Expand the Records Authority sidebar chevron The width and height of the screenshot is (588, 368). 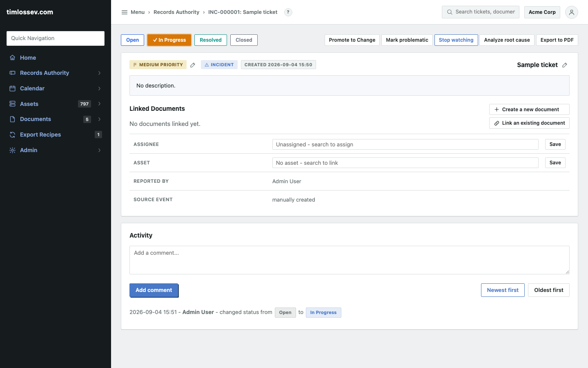tap(99, 73)
